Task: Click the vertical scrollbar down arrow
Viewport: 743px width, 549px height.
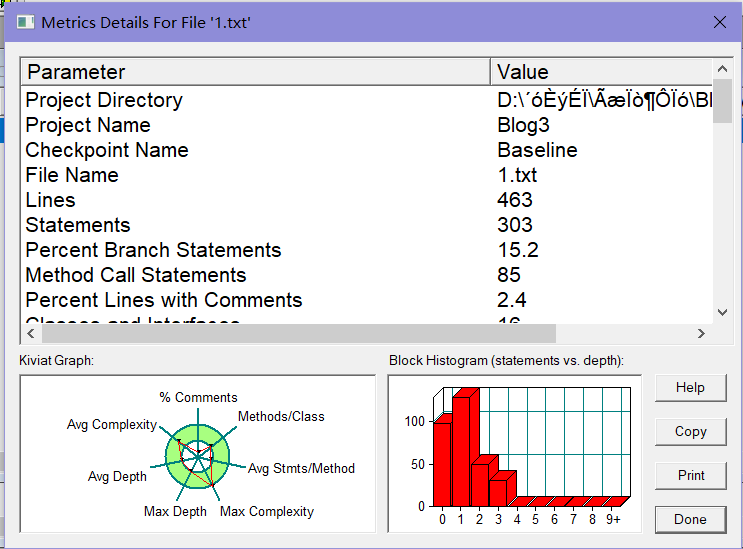Action: click(x=723, y=312)
